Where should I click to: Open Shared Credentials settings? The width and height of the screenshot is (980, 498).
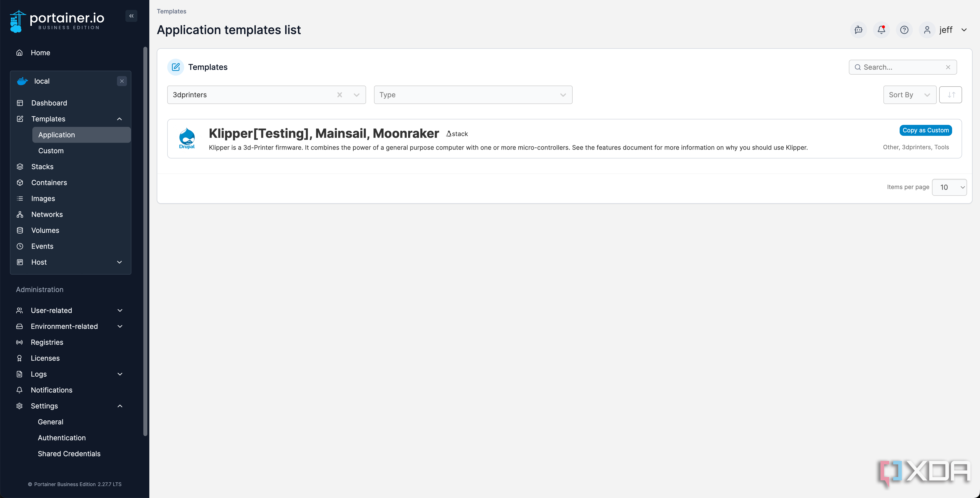click(x=69, y=454)
